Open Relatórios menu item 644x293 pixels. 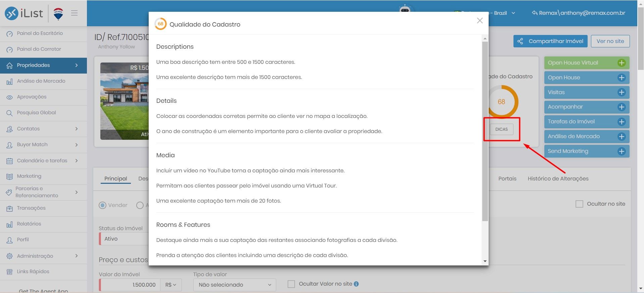(43, 224)
